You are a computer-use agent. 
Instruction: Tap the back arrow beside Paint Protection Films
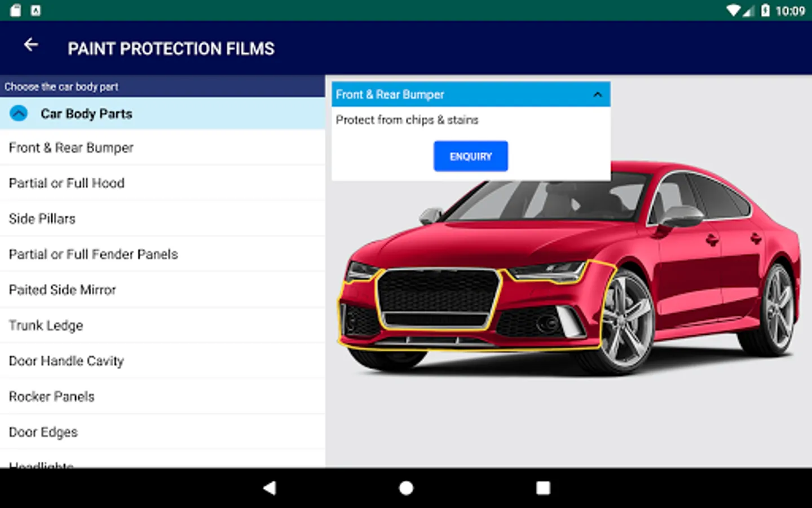click(x=30, y=45)
